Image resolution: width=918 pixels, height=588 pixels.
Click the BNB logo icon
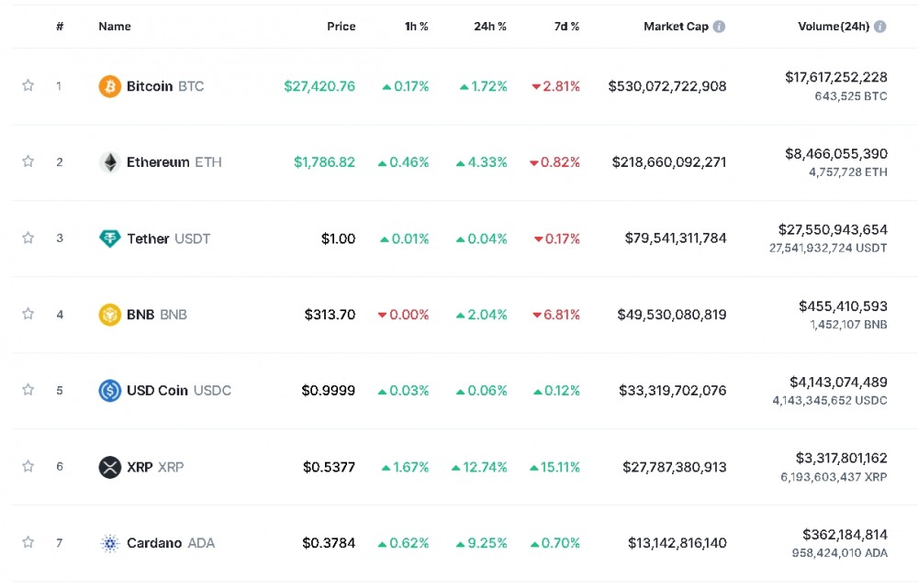(x=109, y=315)
